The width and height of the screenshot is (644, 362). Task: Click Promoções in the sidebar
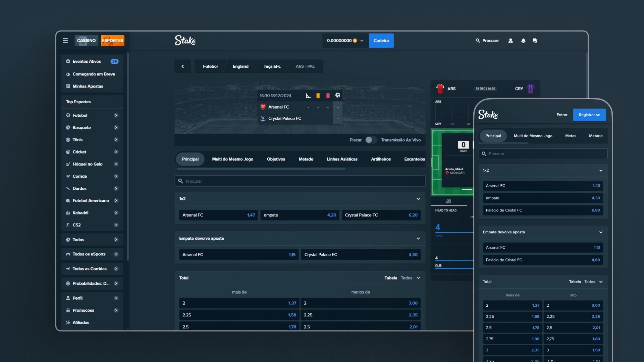click(83, 310)
